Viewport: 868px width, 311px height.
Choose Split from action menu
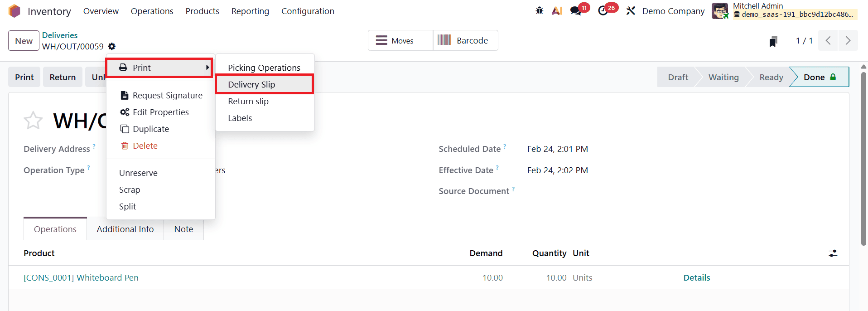click(160, 206)
